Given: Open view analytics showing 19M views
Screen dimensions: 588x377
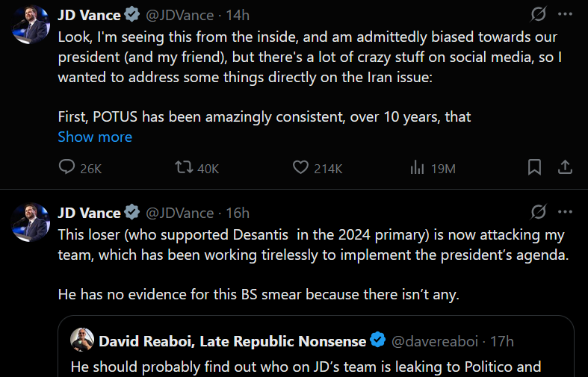Looking at the screenshot, I should point(417,167).
